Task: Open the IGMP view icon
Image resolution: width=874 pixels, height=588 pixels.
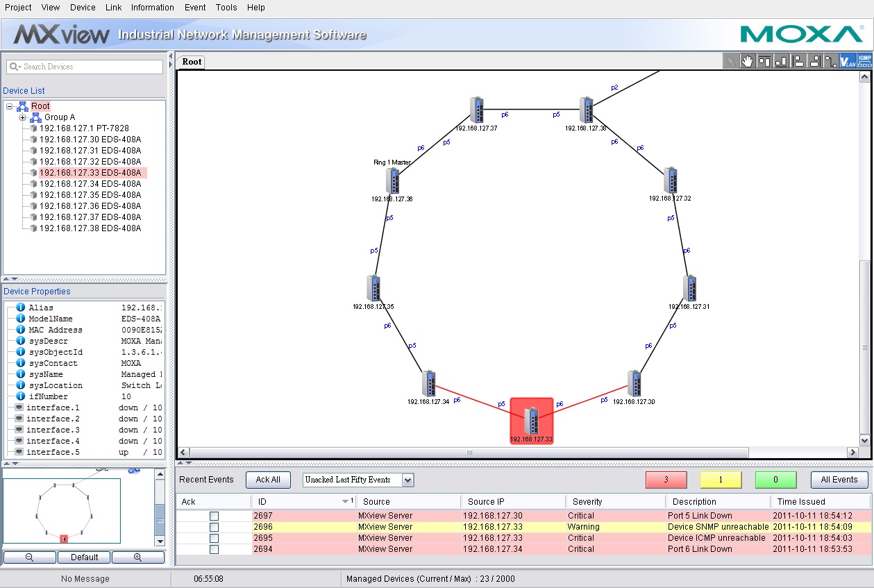Action: coord(864,61)
